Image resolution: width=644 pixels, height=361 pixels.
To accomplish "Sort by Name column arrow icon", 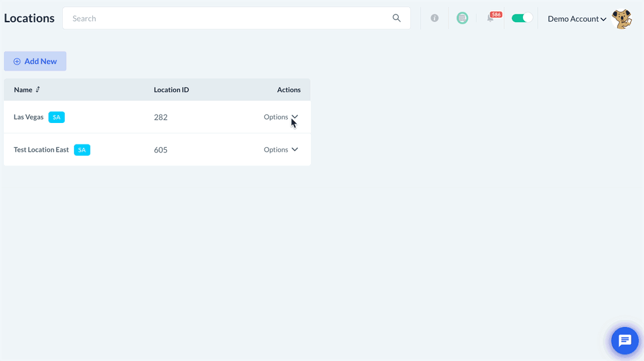I will 38,90.
